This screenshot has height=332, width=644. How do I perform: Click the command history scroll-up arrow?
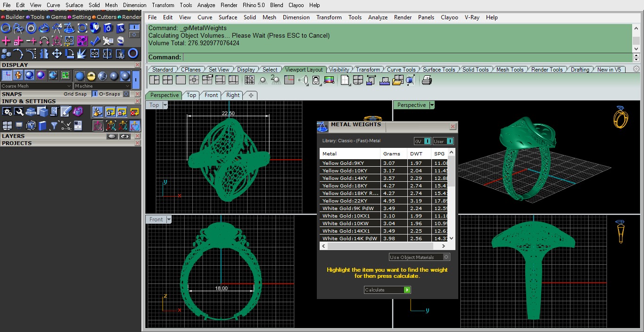636,27
